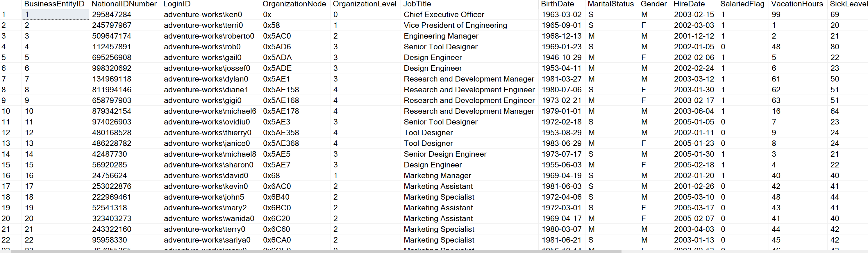Click the HireDate column header

point(689,4)
